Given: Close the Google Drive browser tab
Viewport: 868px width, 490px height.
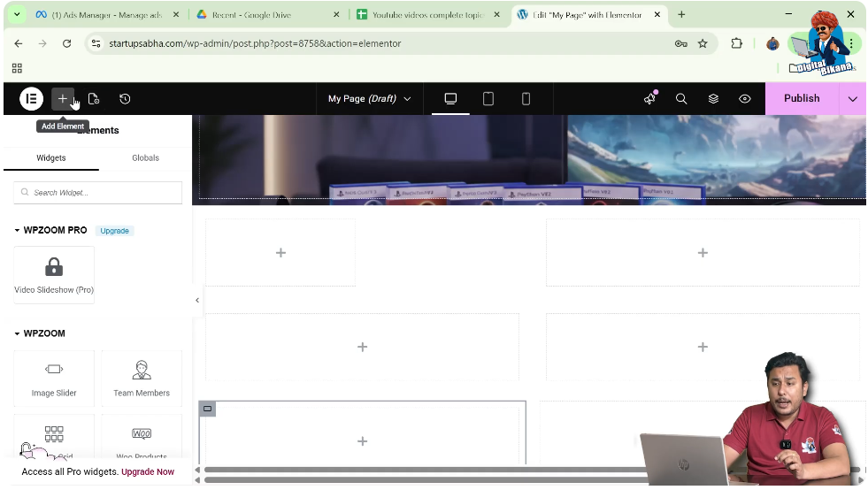Looking at the screenshot, I should click(x=336, y=15).
